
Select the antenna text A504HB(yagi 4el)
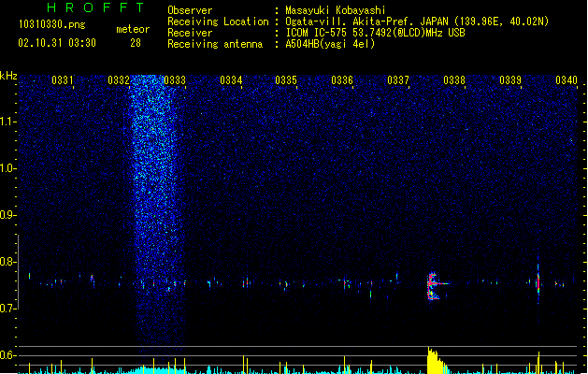[x=330, y=44]
